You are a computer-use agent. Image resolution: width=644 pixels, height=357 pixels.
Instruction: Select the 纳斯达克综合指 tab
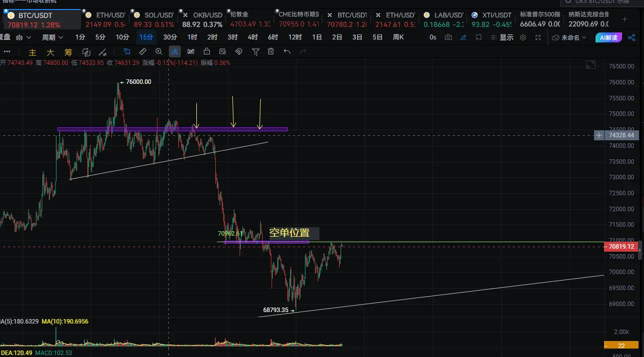coord(588,20)
